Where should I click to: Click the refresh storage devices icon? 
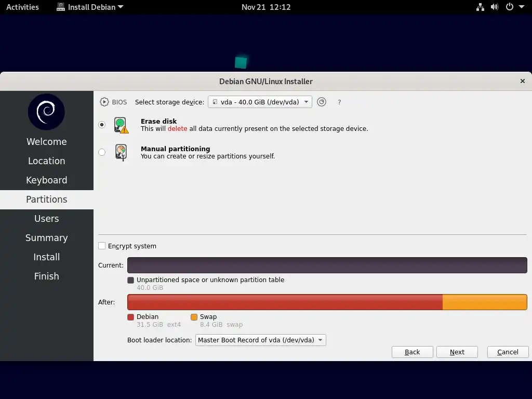tap(321, 102)
